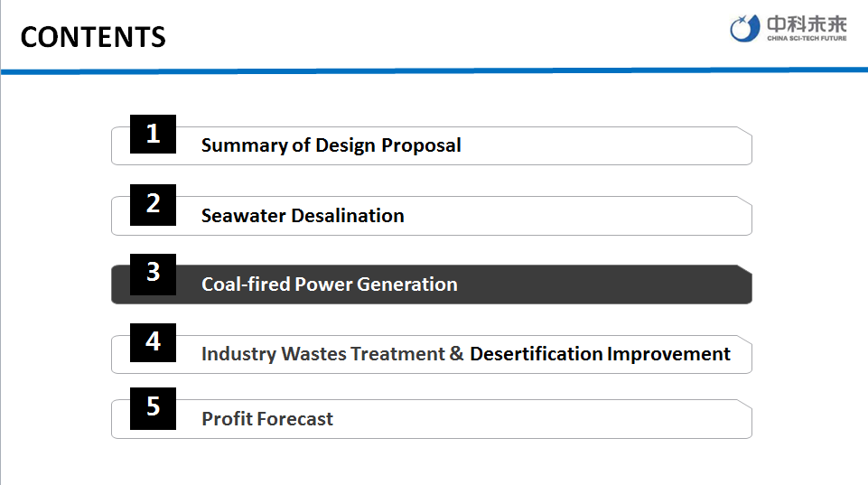
Task: Jump to Profit Forecast section
Action: (267, 419)
